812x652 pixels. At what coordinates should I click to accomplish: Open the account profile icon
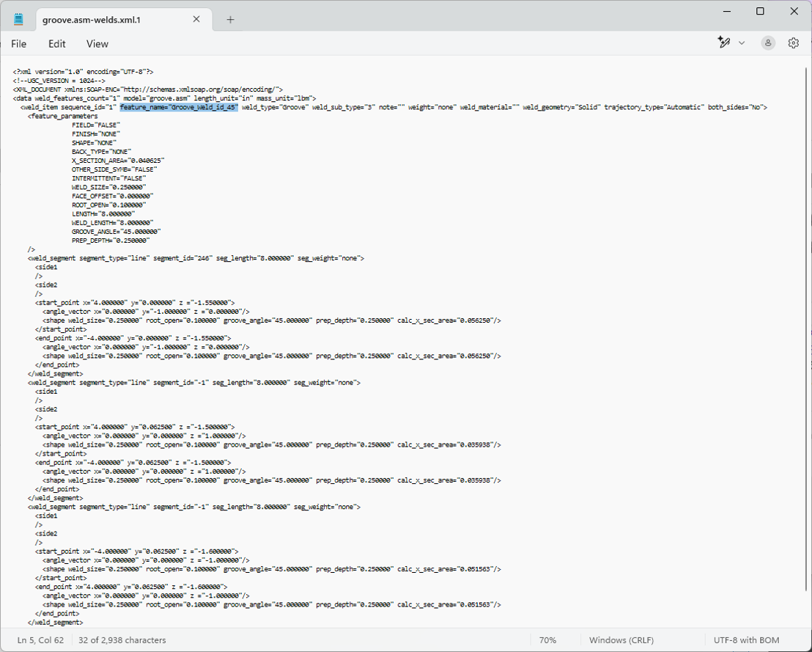point(768,43)
